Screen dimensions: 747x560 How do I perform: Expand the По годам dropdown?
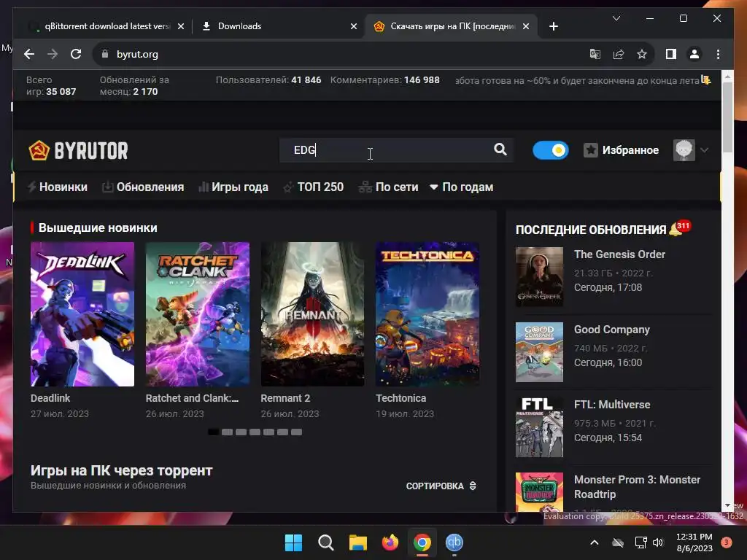click(x=461, y=187)
